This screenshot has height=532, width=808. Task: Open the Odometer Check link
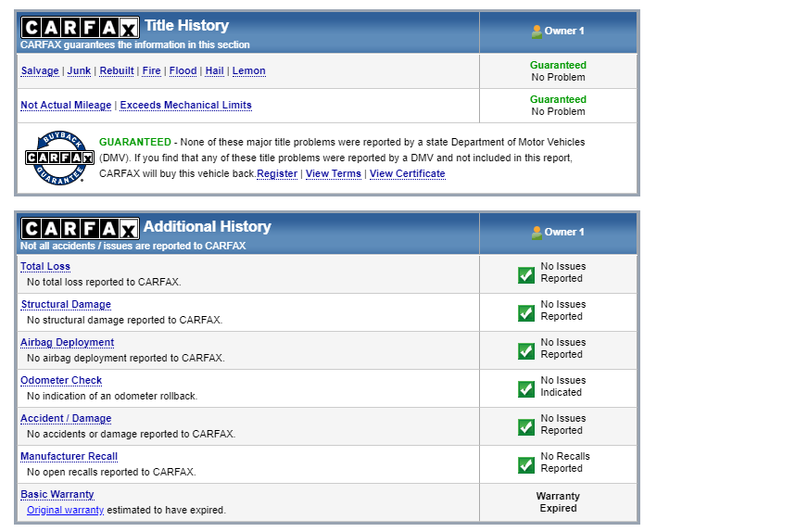click(x=61, y=380)
